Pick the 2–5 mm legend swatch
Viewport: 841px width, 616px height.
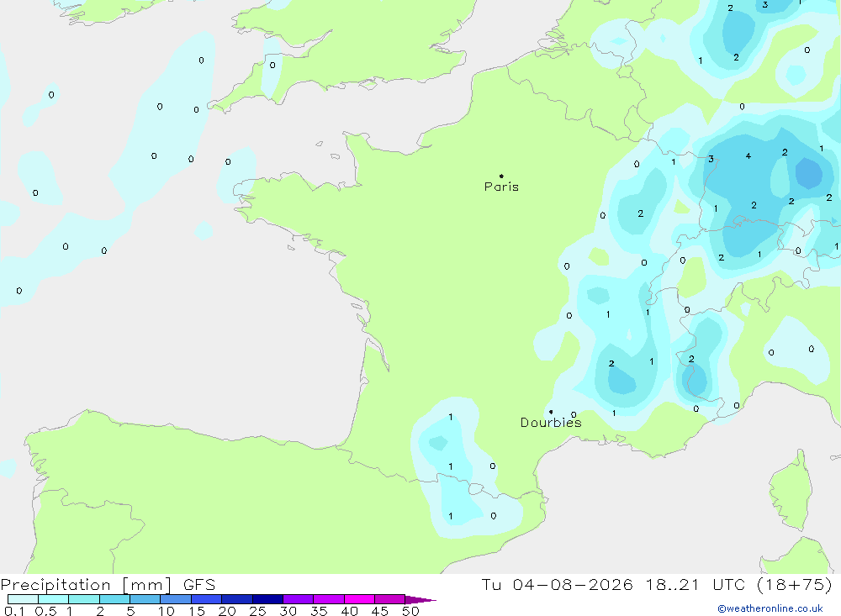pos(114,599)
